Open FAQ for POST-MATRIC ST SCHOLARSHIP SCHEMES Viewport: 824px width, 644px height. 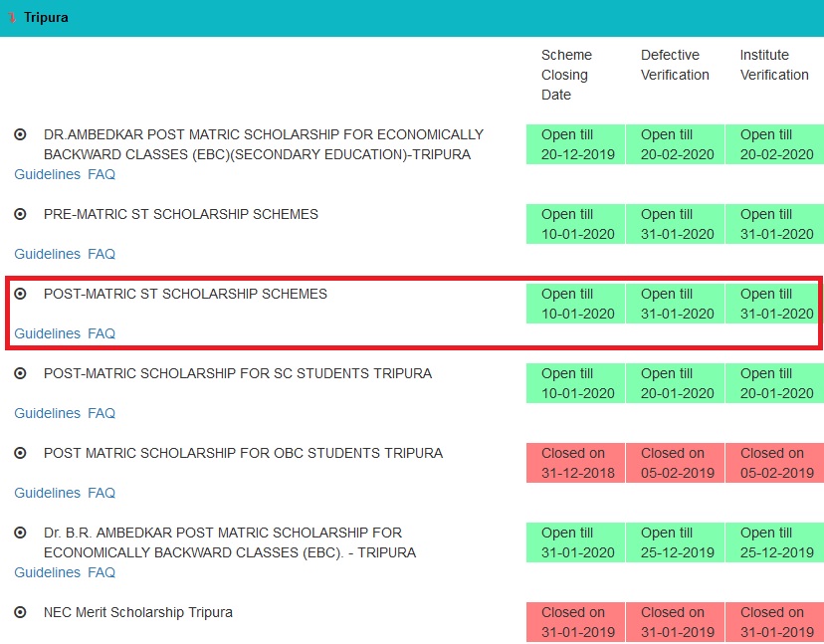point(102,333)
